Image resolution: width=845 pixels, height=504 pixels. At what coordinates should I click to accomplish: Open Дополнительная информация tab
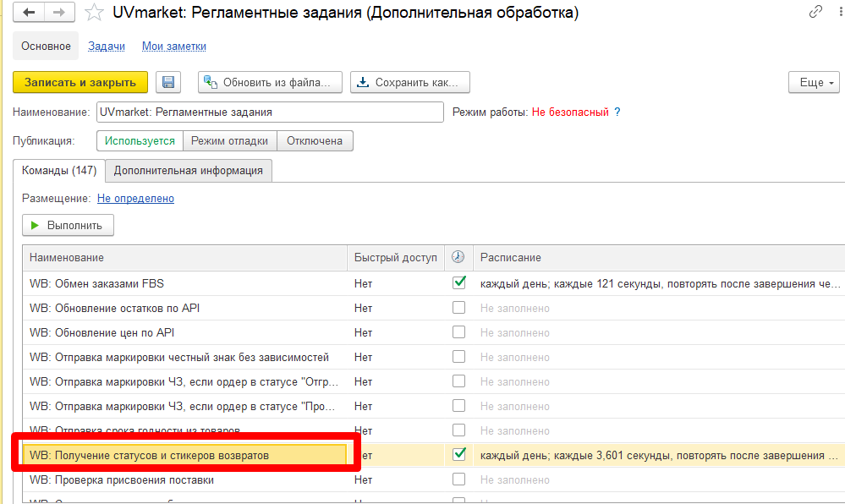[x=188, y=170]
